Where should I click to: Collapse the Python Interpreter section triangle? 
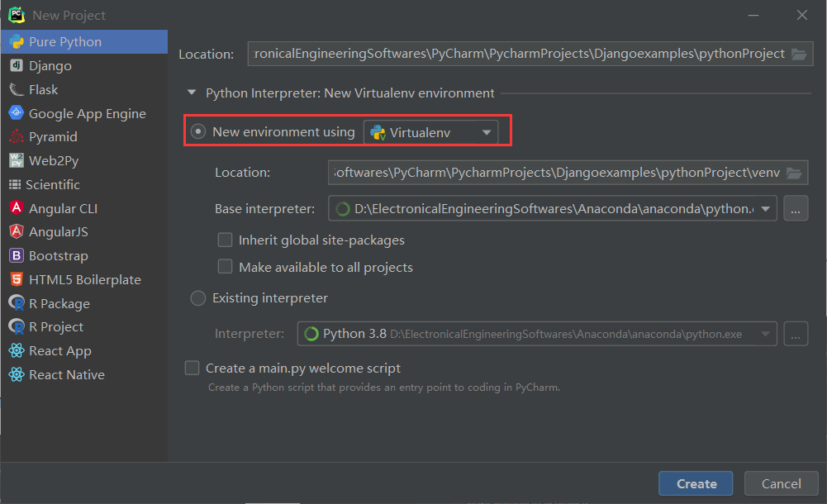click(x=192, y=93)
